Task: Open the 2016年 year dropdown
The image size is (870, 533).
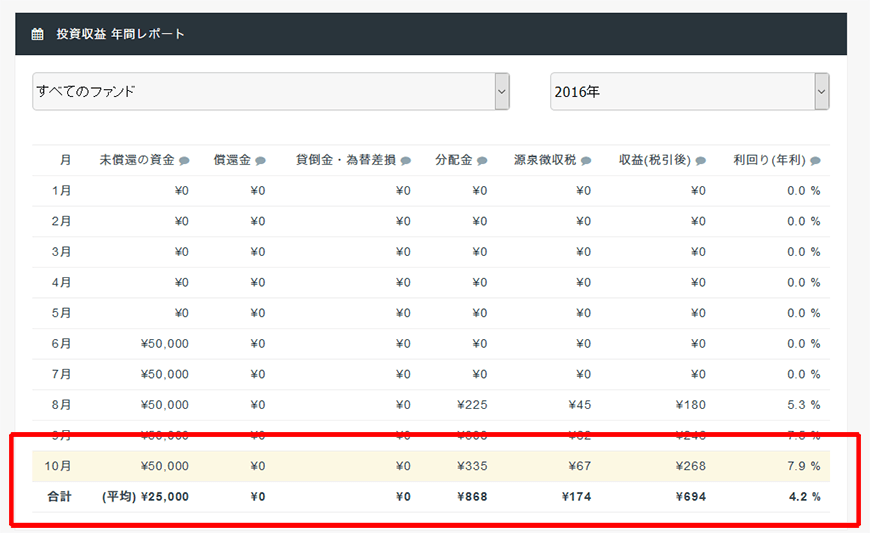Action: coord(690,91)
